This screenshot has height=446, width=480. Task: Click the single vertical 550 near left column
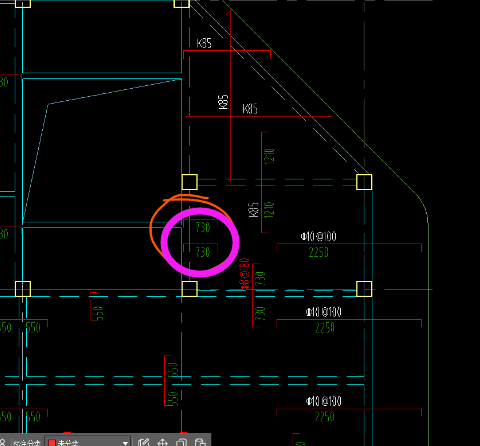pos(98,313)
